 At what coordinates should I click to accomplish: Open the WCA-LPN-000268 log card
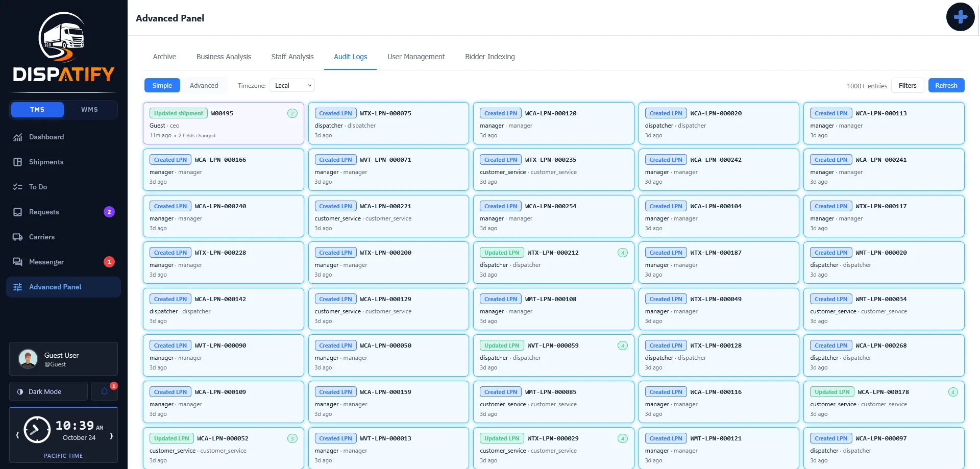pos(884,355)
